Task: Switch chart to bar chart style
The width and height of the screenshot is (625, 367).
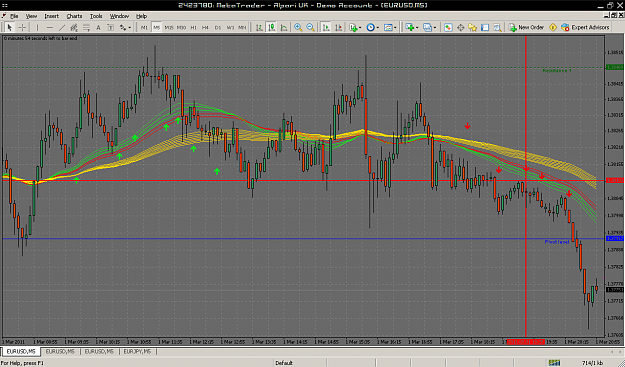Action: pyautogui.click(x=259, y=27)
